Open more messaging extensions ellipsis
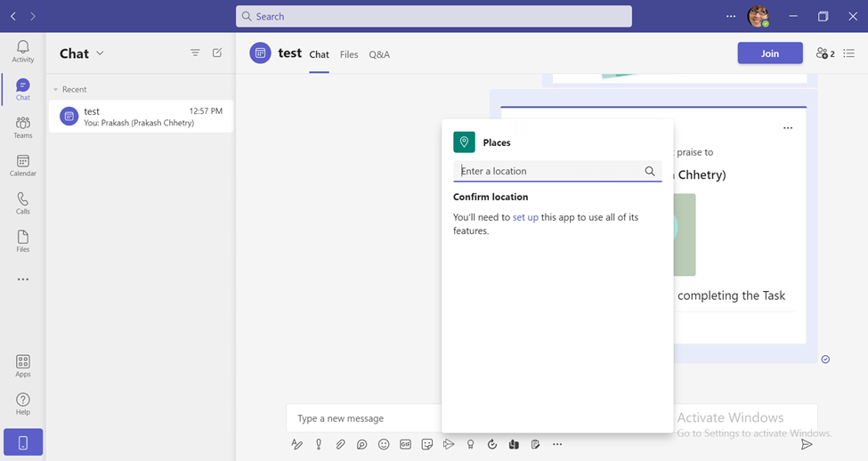 pyautogui.click(x=557, y=444)
